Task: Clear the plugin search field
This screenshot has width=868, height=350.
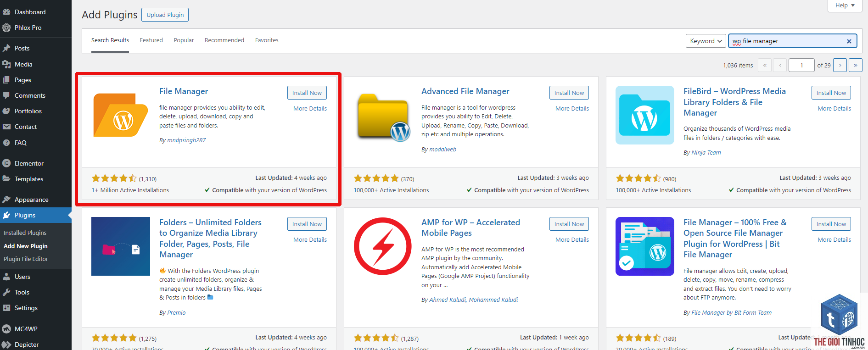Action: point(849,41)
